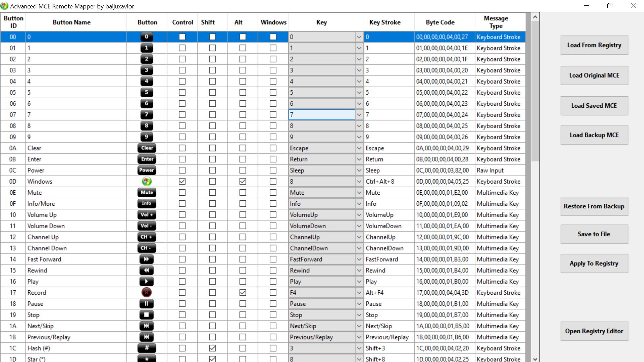Open the Key dropdown showing F4

coord(359,293)
